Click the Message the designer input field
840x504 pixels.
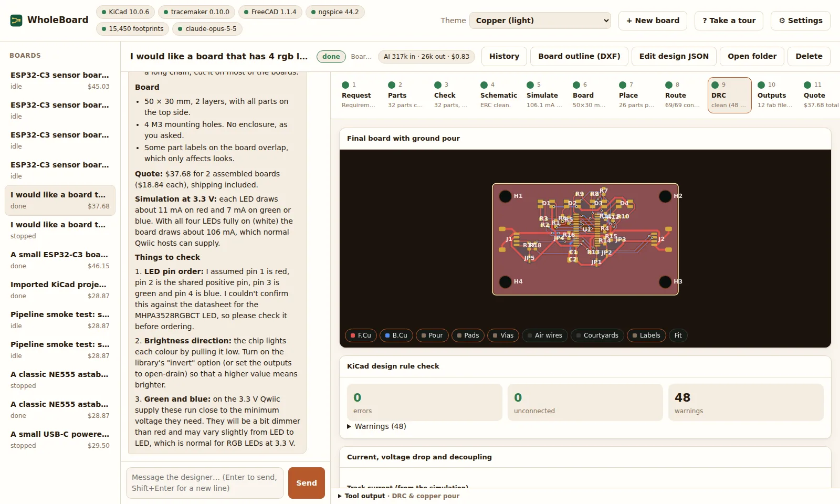(x=205, y=483)
